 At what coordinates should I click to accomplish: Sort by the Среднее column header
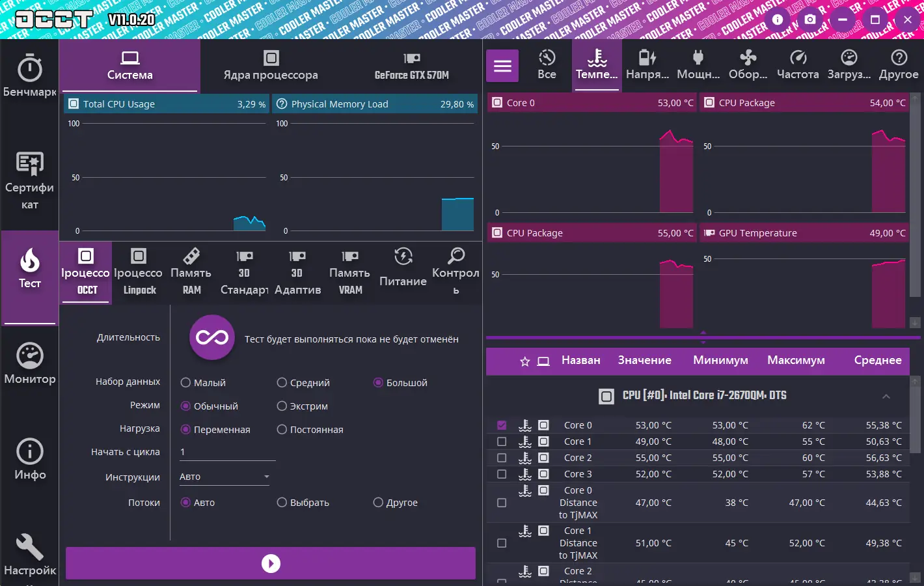coord(878,360)
